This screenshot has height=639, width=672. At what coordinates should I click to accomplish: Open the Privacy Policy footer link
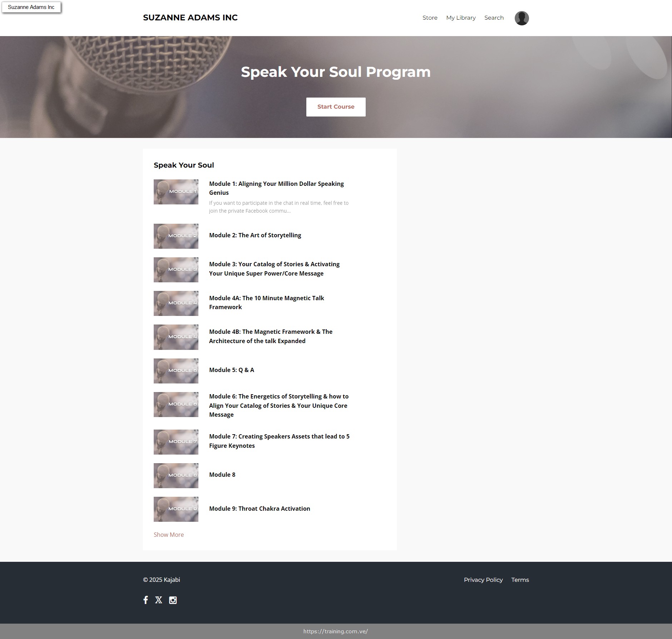click(x=483, y=580)
